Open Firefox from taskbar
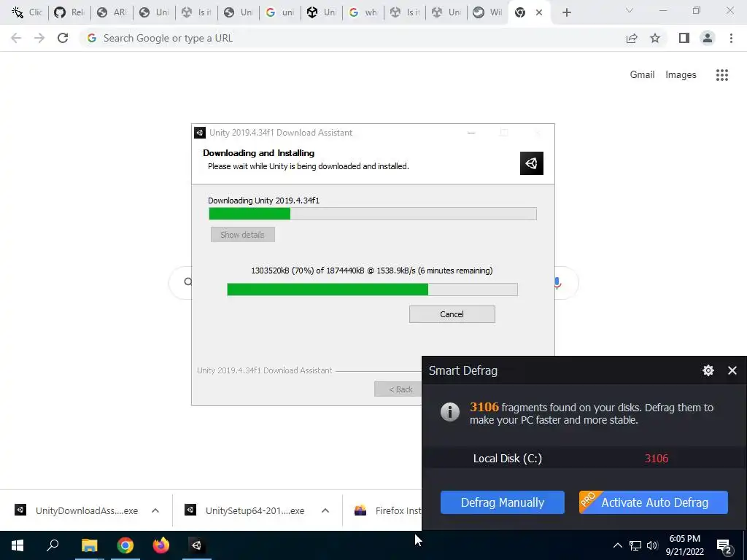Image resolution: width=747 pixels, height=560 pixels. [x=161, y=545]
